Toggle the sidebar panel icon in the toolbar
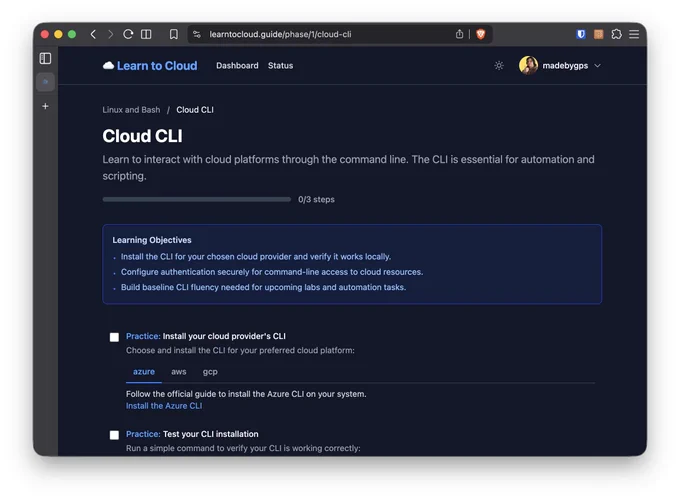 [146, 34]
